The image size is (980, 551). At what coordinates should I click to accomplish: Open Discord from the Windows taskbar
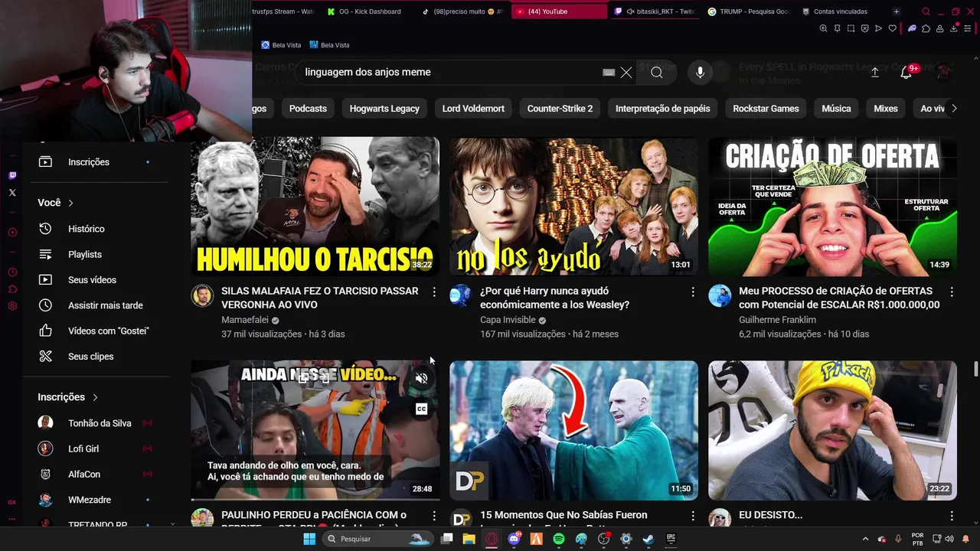click(x=514, y=539)
